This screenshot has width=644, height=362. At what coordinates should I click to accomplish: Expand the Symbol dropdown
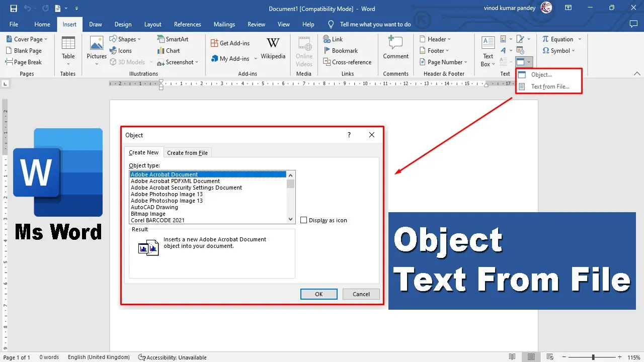[574, 51]
